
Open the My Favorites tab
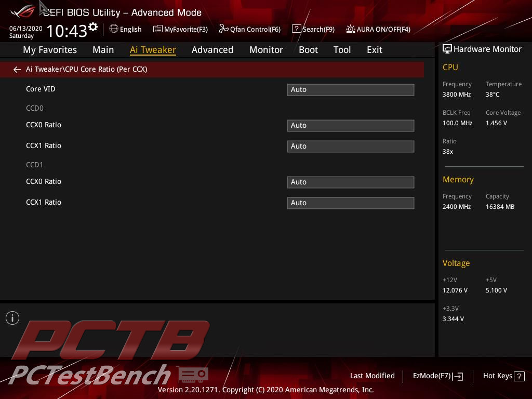50,50
